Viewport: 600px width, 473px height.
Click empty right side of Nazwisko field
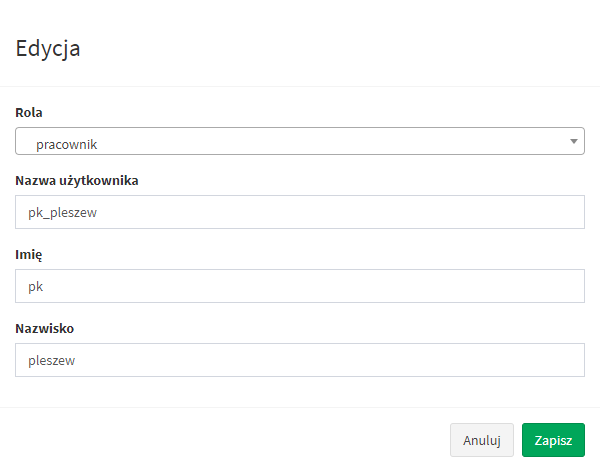(480, 360)
